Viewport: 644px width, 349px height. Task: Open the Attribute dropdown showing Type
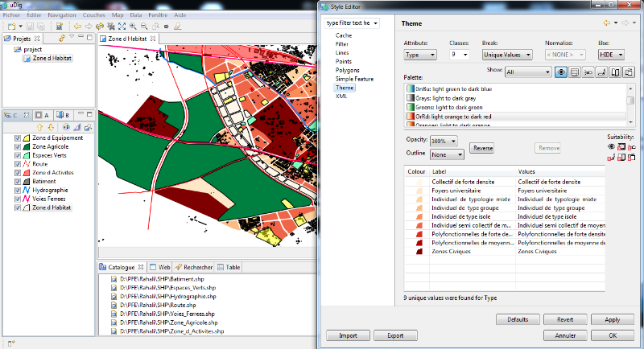421,55
